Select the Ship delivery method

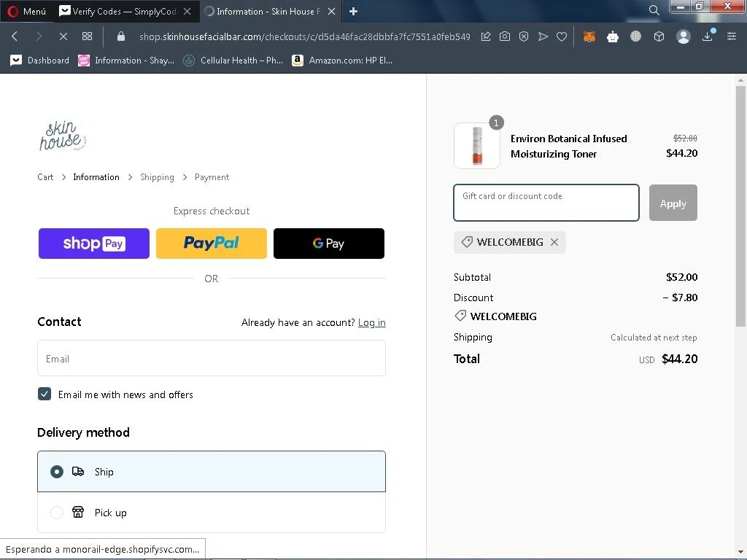pyautogui.click(x=212, y=472)
